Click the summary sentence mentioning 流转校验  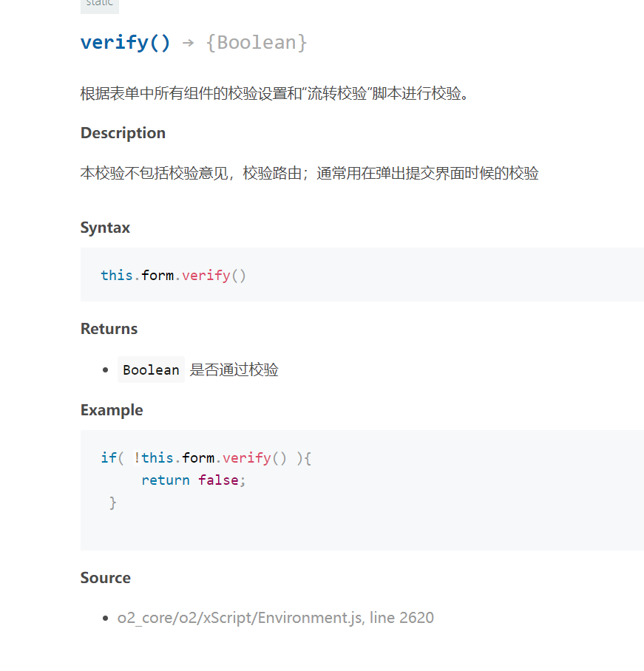[x=274, y=94]
